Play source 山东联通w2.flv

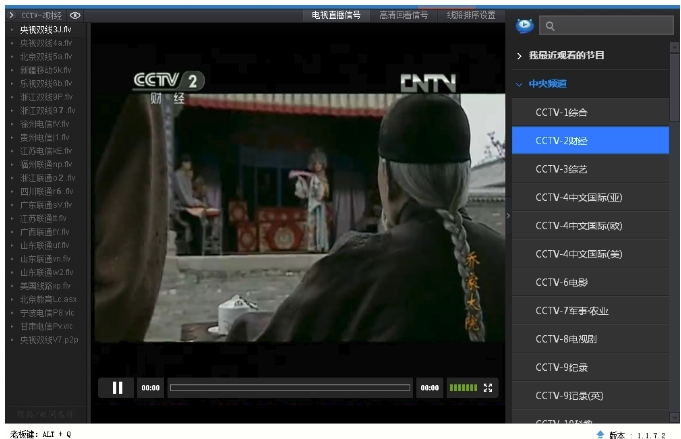tap(47, 272)
